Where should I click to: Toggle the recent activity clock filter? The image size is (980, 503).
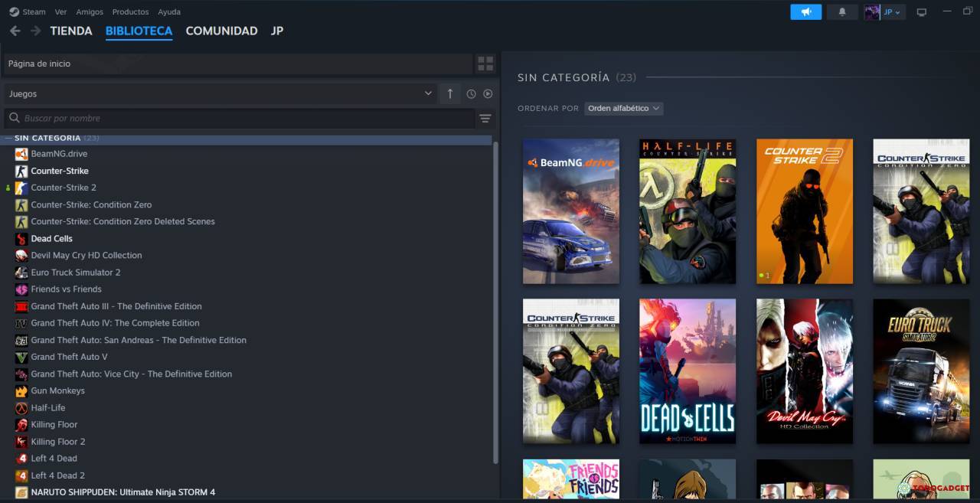(x=471, y=93)
